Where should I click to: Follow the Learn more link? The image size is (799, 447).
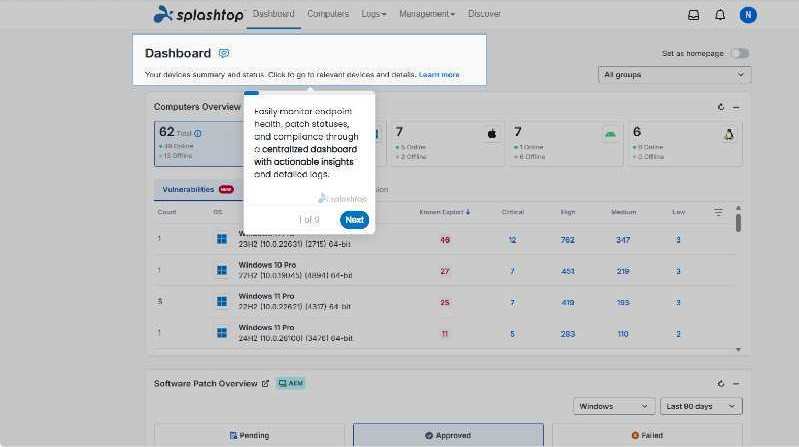[x=439, y=74]
